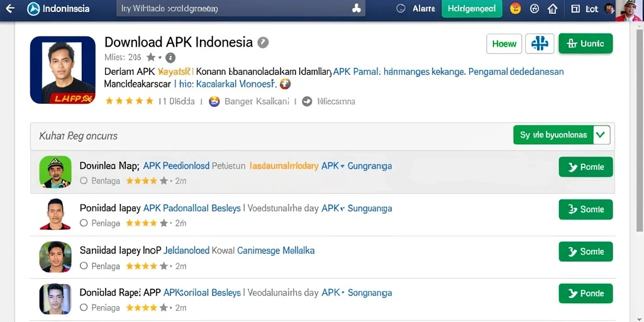Open the Eot menu item
The width and height of the screenshot is (644, 322).
pyautogui.click(x=592, y=9)
